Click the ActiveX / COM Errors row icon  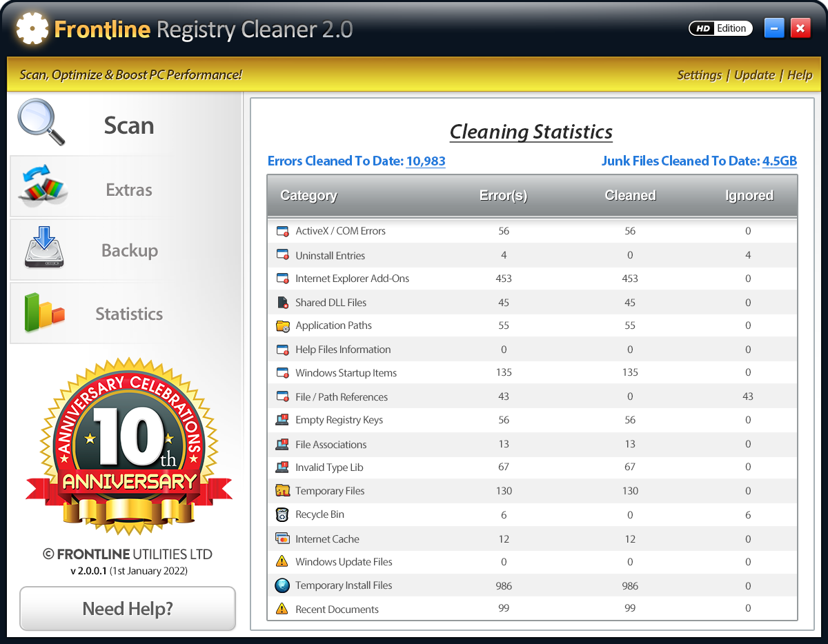(x=282, y=232)
